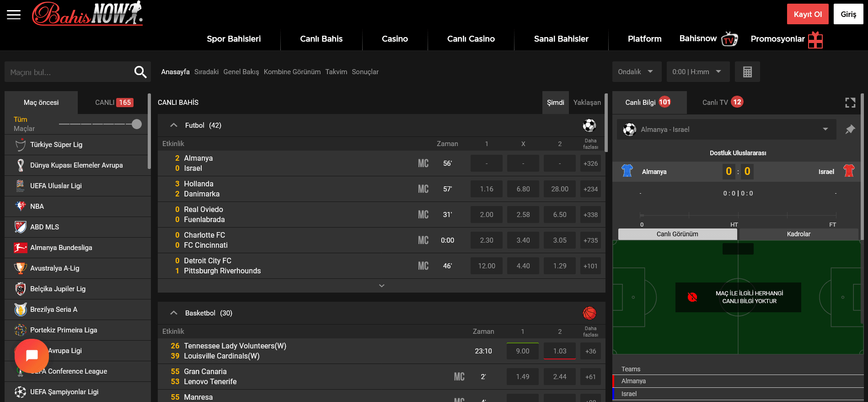Open the hamburger menu
The width and height of the screenshot is (868, 402).
point(14,15)
